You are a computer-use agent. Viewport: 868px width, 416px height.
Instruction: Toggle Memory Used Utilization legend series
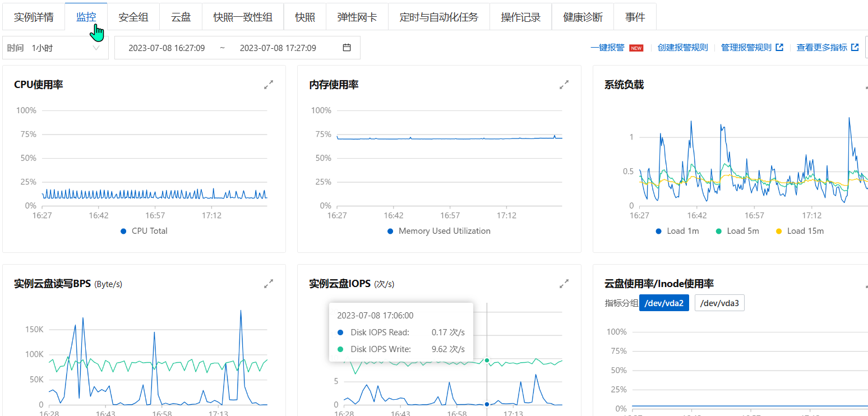[439, 231]
